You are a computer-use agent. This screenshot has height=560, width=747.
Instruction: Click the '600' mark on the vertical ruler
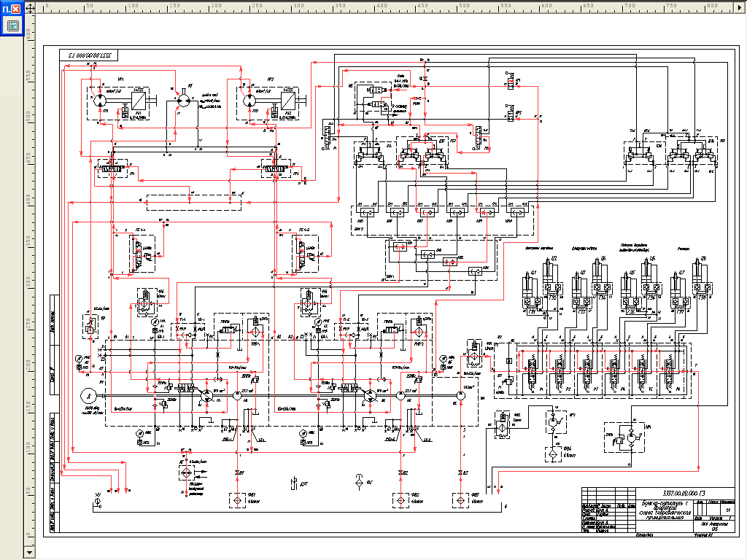point(28,34)
